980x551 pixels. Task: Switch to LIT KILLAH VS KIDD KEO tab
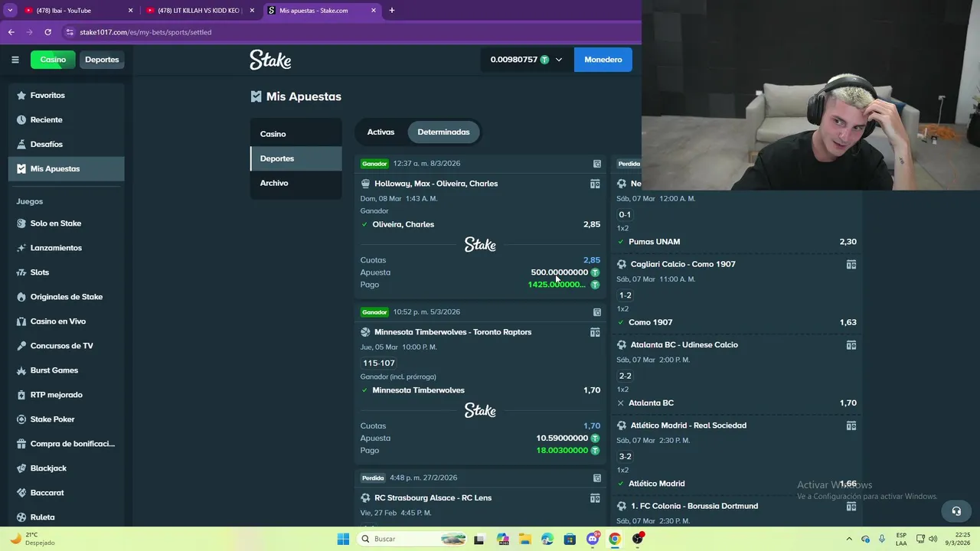pyautogui.click(x=201, y=11)
